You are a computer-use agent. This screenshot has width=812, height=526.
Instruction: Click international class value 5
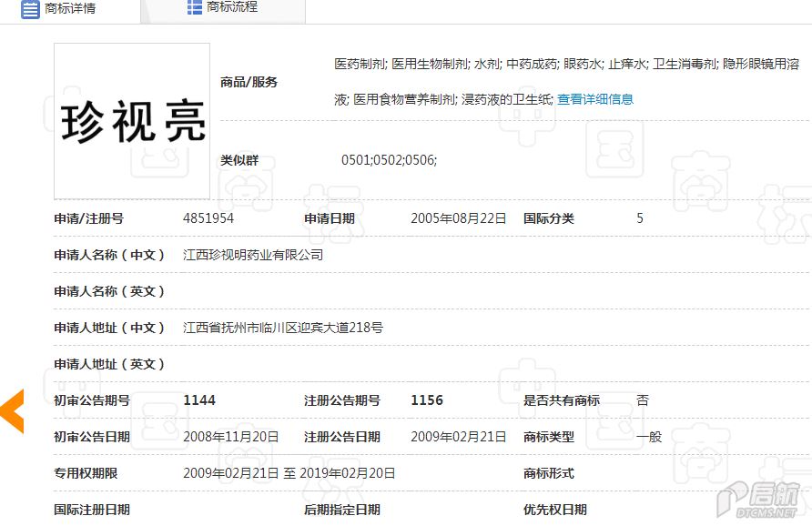click(x=640, y=218)
